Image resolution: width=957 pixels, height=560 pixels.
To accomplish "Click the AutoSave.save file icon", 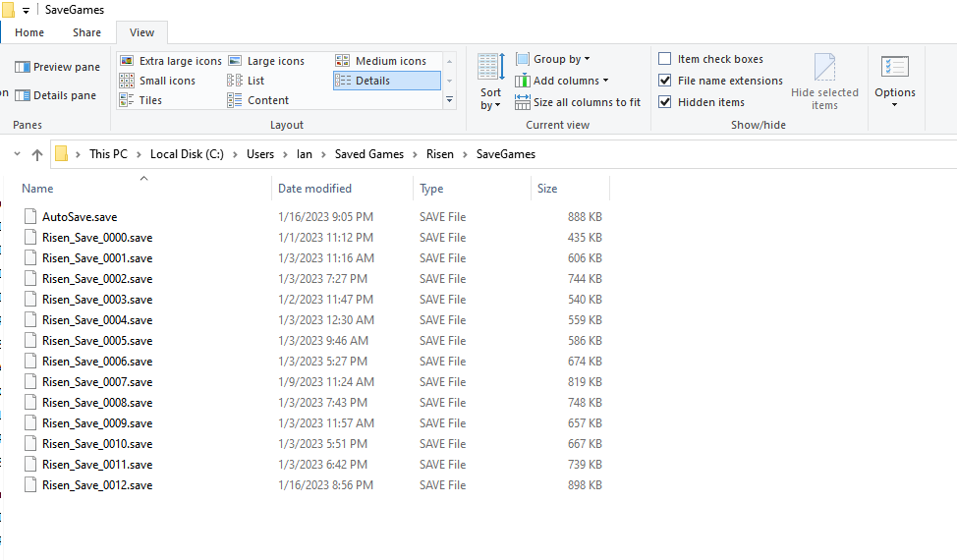I will pos(31,217).
